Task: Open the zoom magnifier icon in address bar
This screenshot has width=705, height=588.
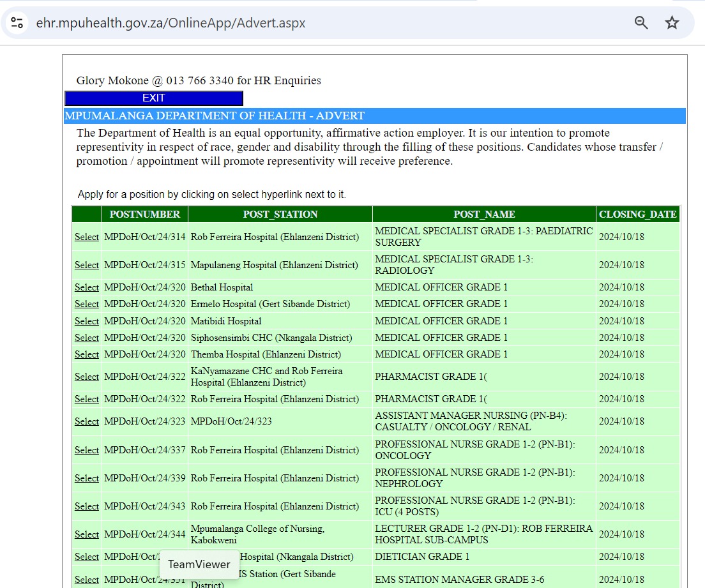Action: tap(641, 22)
